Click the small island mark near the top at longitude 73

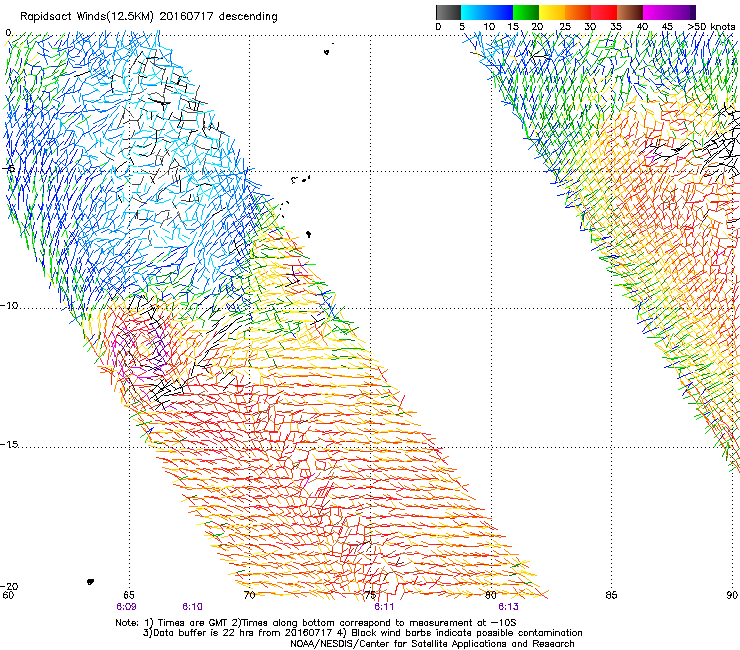[x=327, y=51]
